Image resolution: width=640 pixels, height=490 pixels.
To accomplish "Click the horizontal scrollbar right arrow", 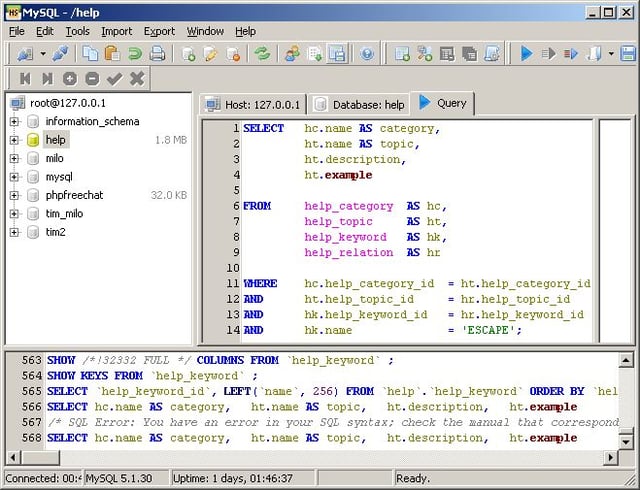I will click(x=611, y=457).
